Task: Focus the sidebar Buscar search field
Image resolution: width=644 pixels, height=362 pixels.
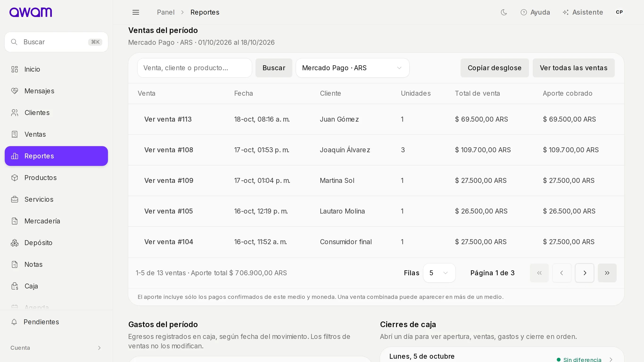Action: [56, 42]
